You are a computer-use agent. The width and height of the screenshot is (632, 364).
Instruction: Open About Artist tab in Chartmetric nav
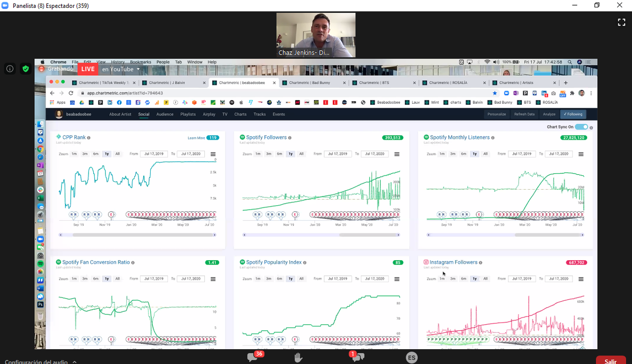coord(120,114)
